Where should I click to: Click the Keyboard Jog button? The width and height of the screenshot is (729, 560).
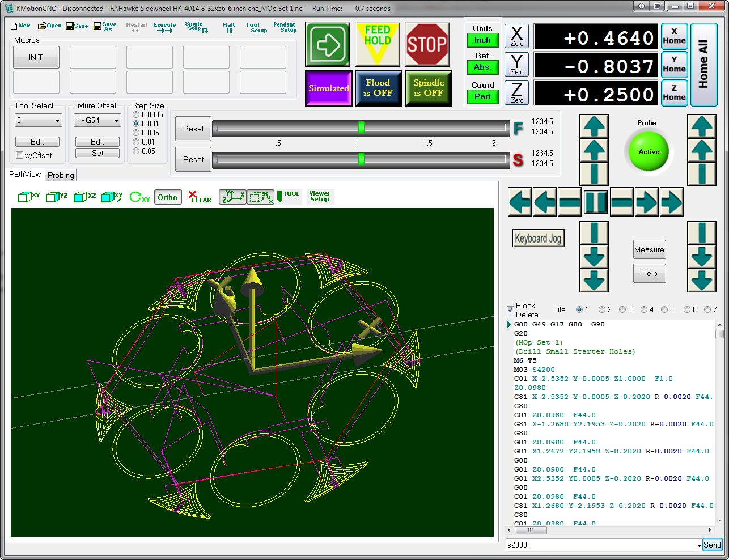(538, 239)
